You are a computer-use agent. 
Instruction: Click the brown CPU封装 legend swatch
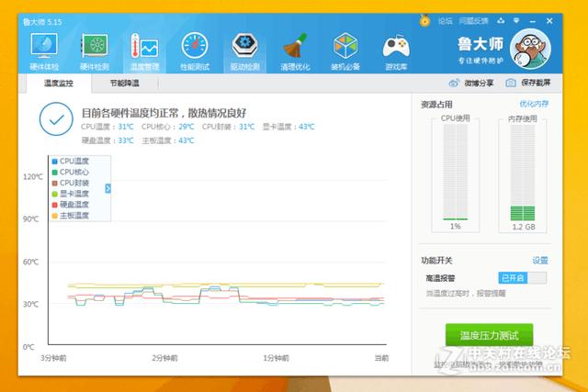(x=55, y=183)
